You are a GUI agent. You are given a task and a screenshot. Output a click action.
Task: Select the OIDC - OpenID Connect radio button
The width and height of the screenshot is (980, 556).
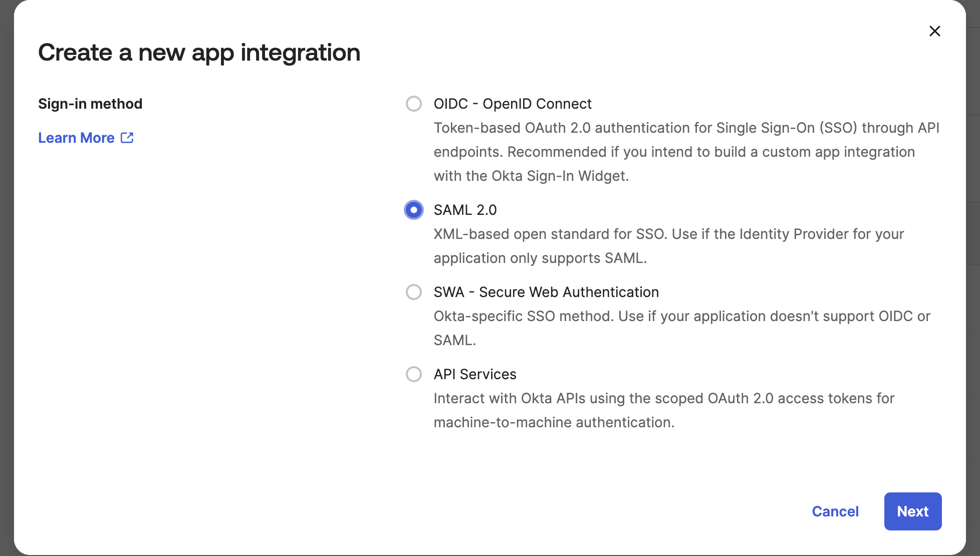click(414, 104)
